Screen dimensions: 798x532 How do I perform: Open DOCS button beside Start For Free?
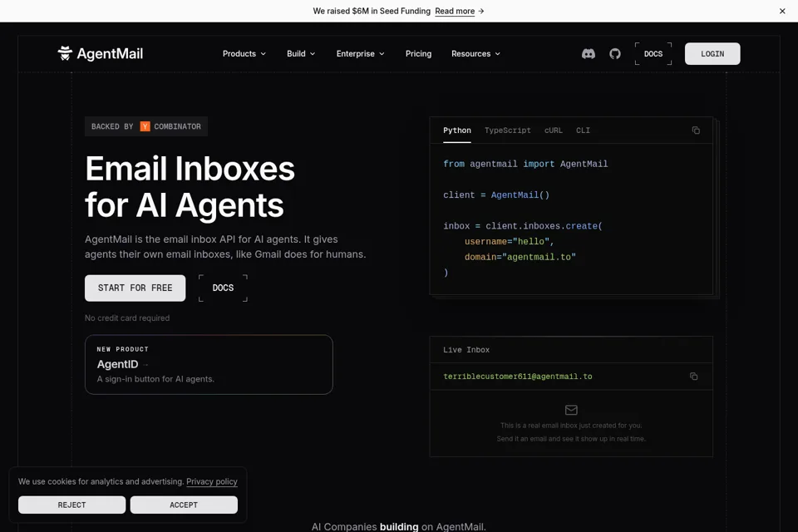click(x=223, y=288)
